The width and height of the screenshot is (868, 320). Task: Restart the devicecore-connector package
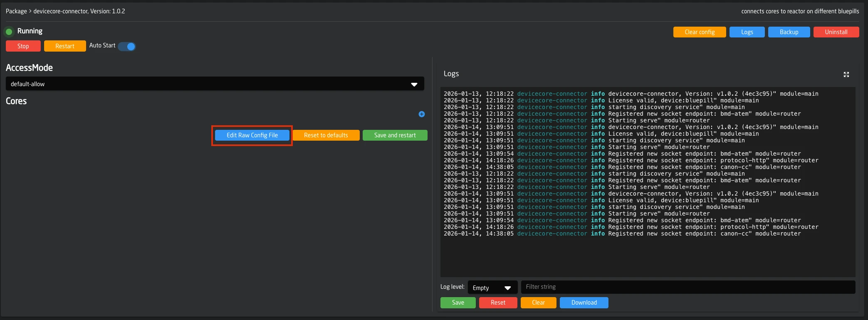click(x=65, y=46)
